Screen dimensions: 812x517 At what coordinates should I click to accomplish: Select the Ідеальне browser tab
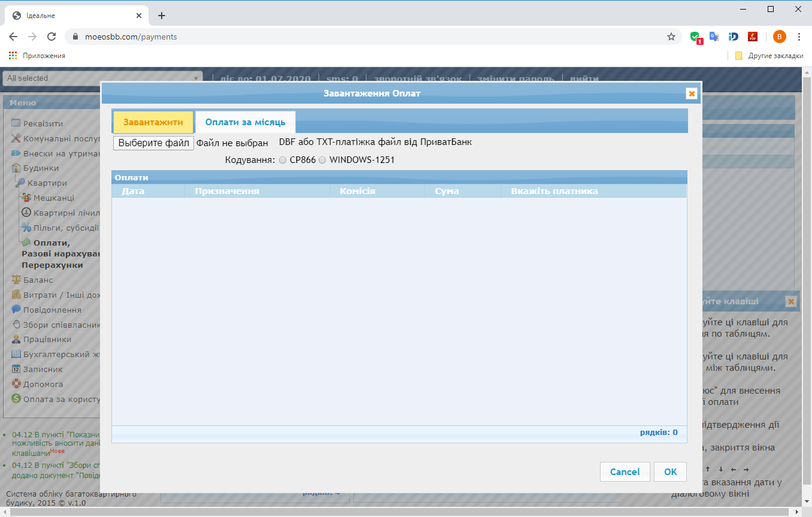pyautogui.click(x=78, y=16)
